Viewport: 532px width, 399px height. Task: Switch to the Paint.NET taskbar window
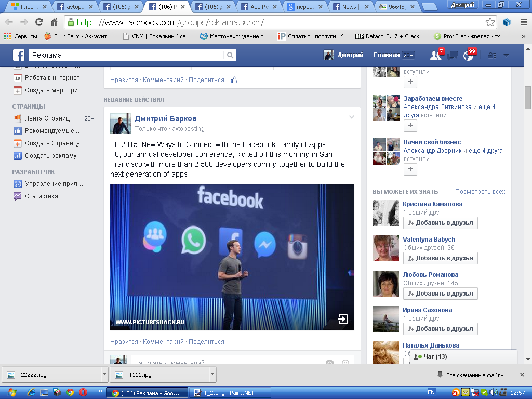(230, 393)
